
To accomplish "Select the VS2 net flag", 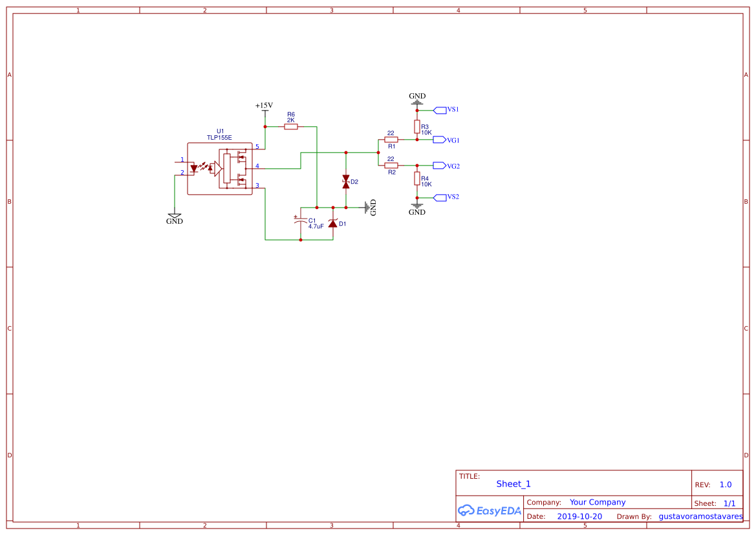I will click(443, 196).
